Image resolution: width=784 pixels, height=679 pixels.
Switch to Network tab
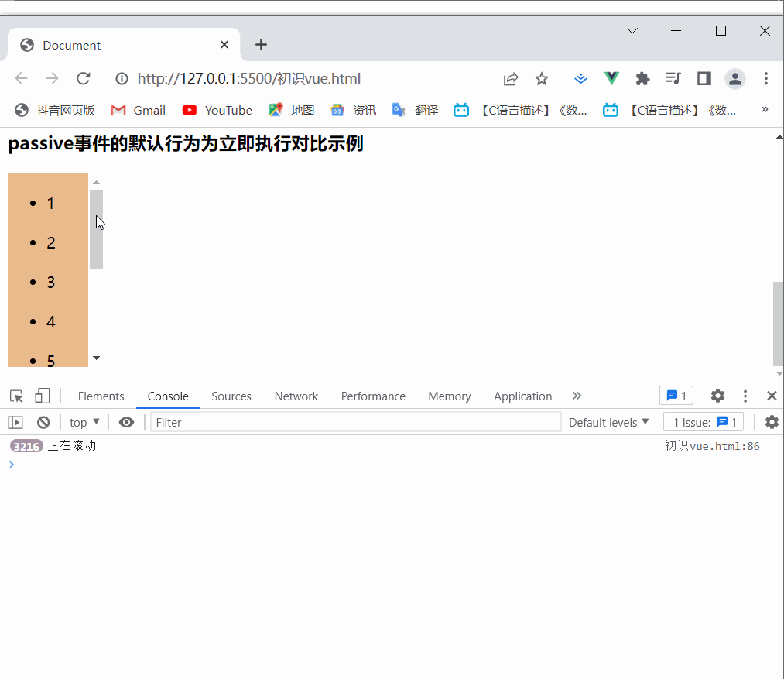point(296,396)
